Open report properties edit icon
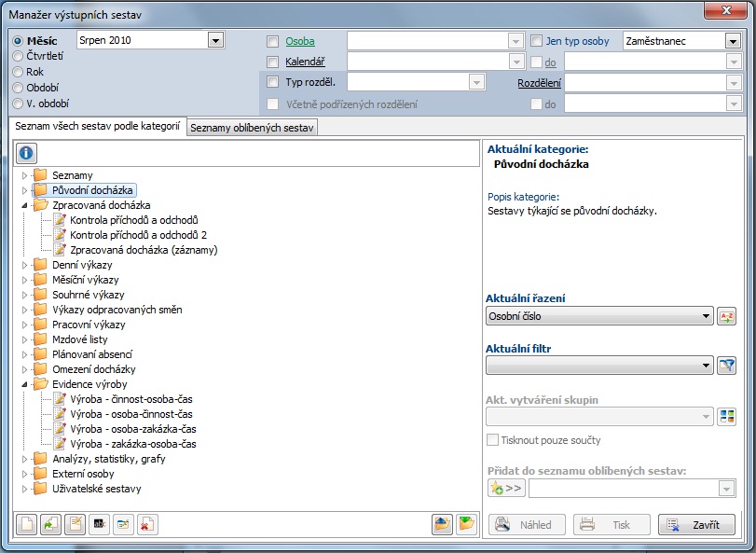Screen dimensions: 756x553 (x=123, y=524)
